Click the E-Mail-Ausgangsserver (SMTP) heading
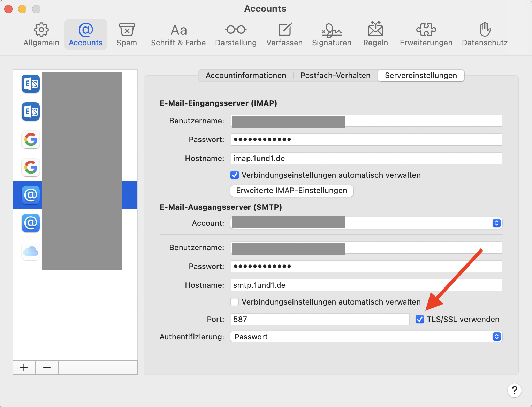This screenshot has height=407, width=532. pos(221,207)
